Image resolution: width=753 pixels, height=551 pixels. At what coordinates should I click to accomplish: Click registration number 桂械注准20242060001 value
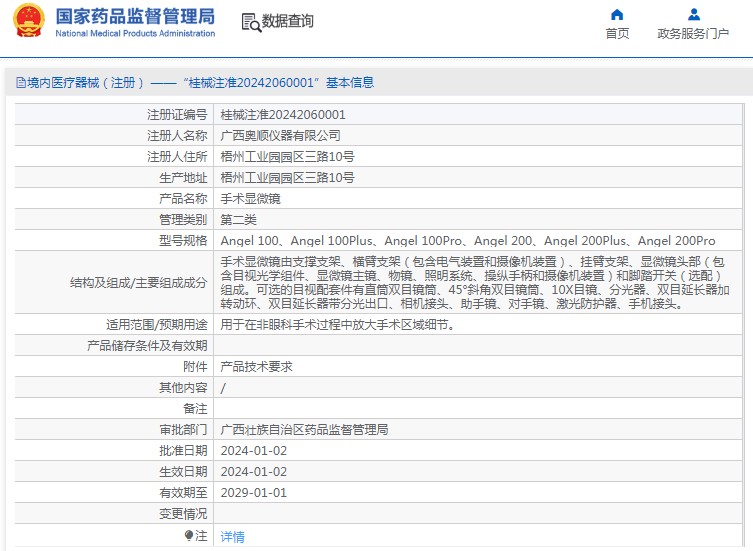[283, 115]
